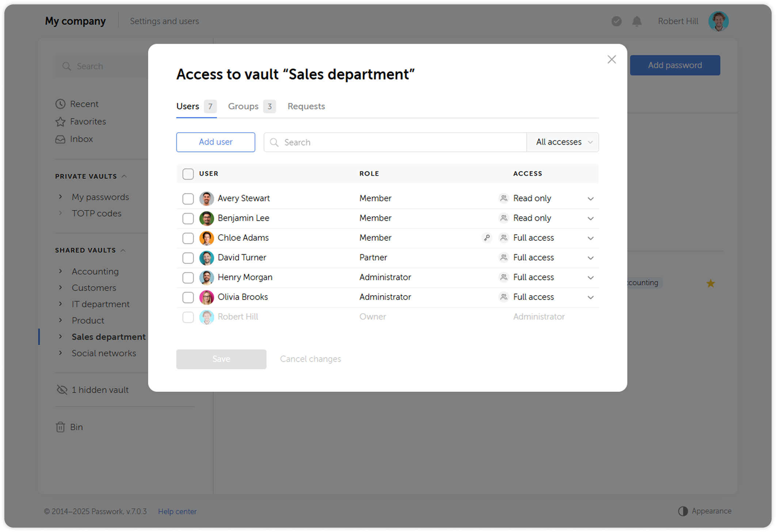Image resolution: width=776 pixels, height=532 pixels.
Task: Open the Recent items clock icon
Action: 61,104
